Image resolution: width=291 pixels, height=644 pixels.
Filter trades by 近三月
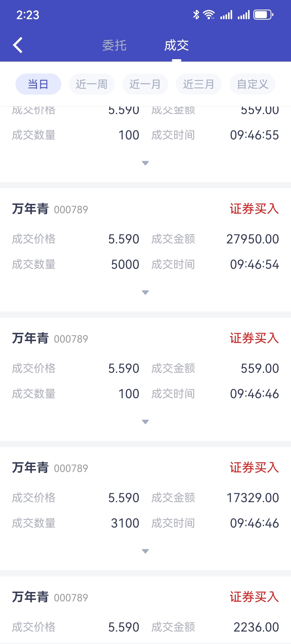[x=199, y=84]
